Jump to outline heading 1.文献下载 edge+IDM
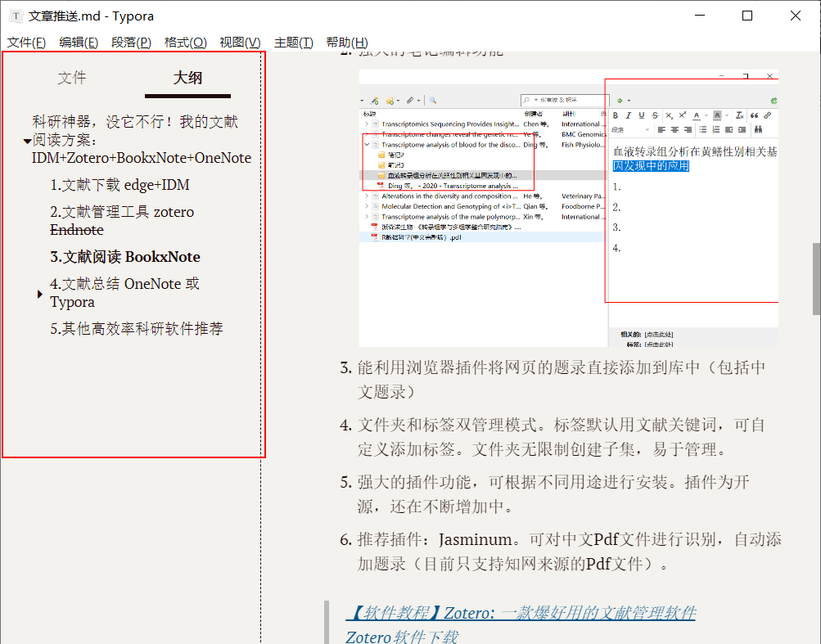821x644 pixels. coord(120,185)
